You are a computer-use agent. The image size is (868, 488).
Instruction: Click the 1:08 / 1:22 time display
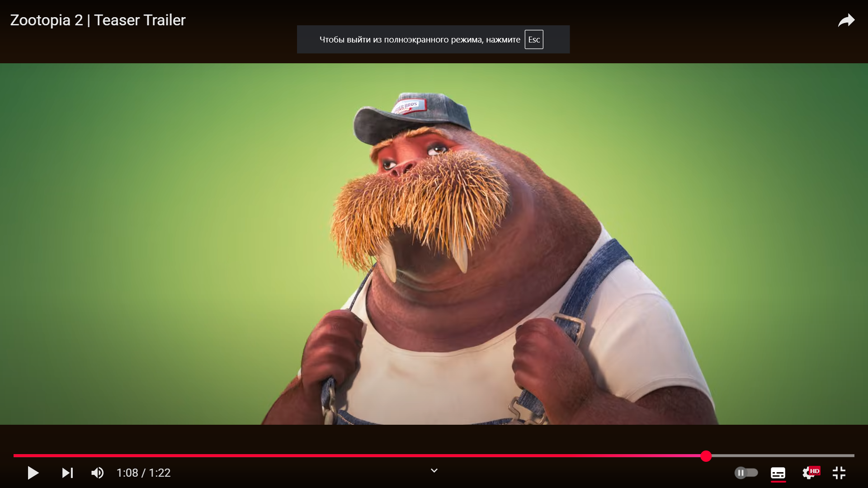[x=143, y=473]
